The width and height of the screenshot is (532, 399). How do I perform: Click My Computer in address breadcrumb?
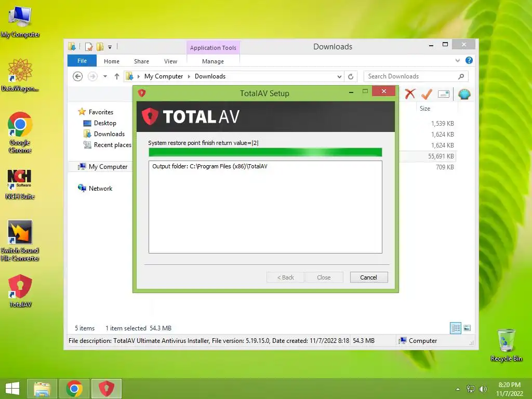[164, 76]
